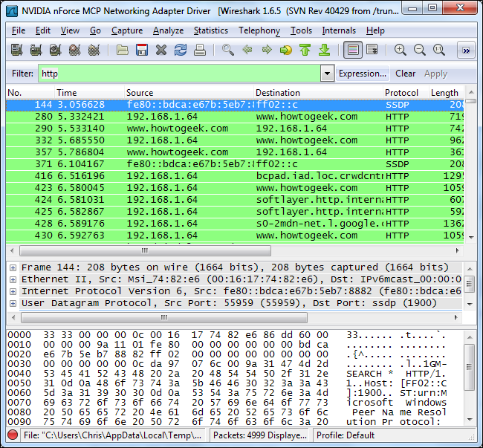Click the Clear filter button

(x=405, y=74)
